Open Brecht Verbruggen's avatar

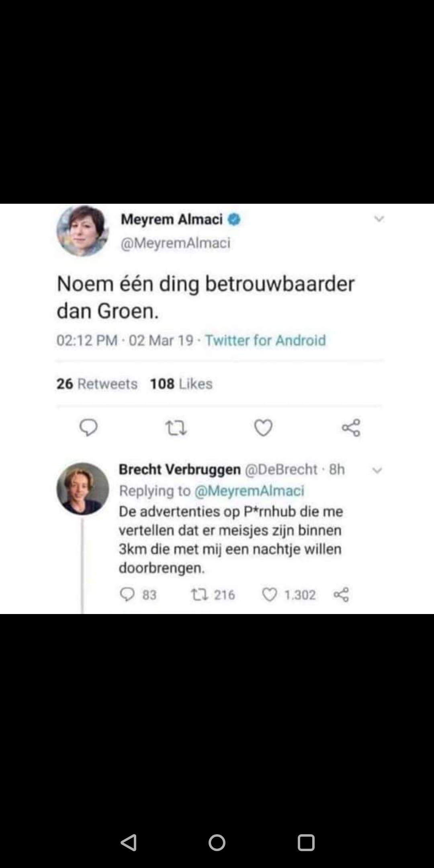point(83,489)
